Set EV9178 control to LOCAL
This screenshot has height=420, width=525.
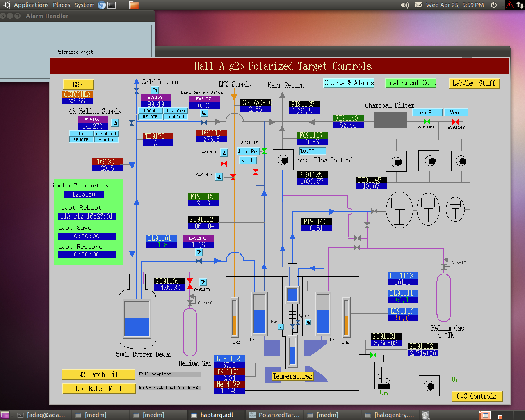pyautogui.click(x=150, y=111)
